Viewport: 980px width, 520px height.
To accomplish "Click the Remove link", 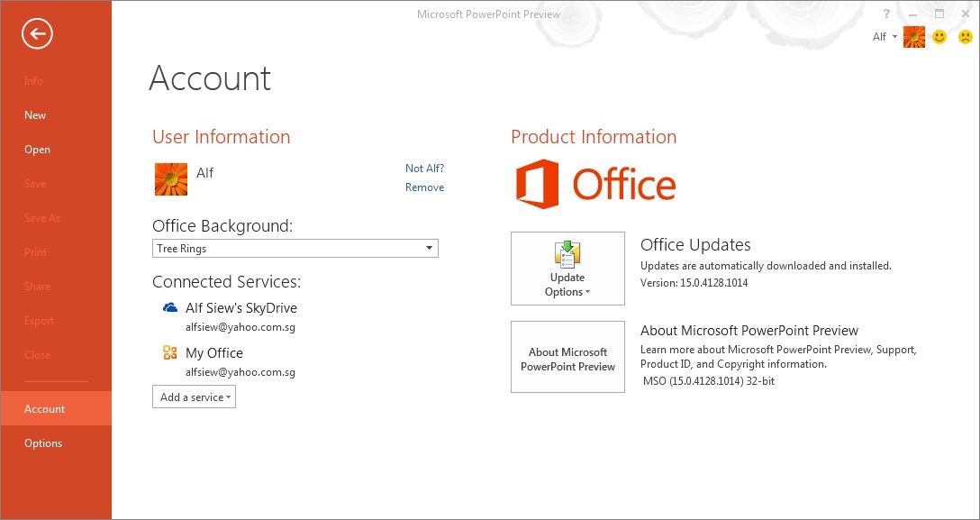I will point(424,187).
